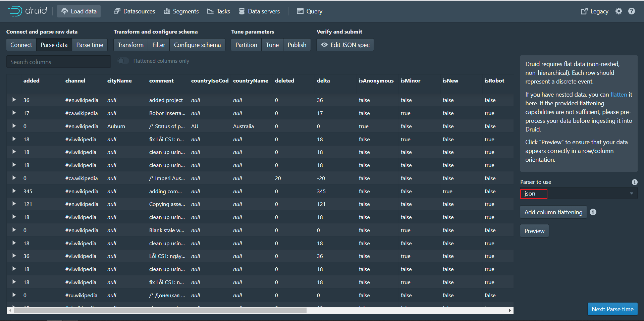
Task: Open the Parser to use json dropdown
Action: 579,194
